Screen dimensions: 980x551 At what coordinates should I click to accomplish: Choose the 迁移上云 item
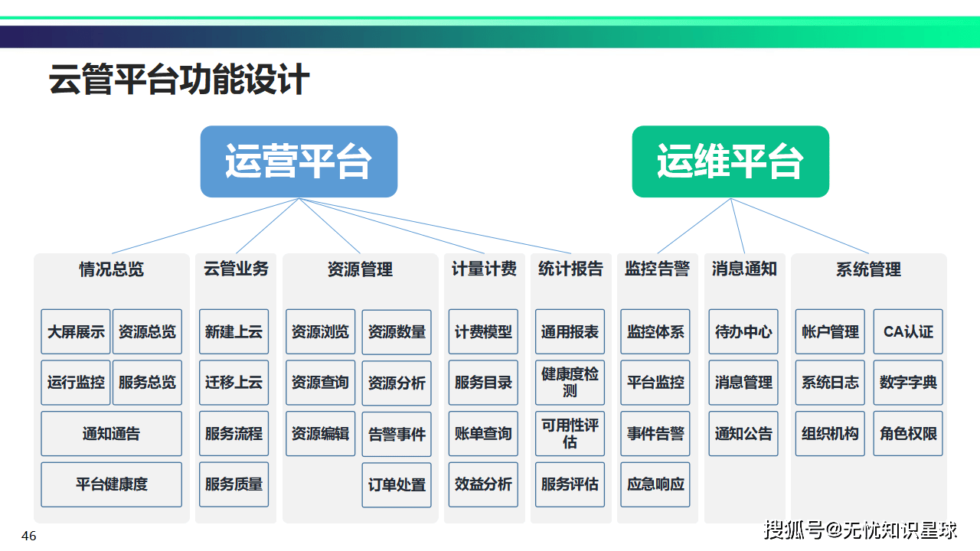point(234,383)
